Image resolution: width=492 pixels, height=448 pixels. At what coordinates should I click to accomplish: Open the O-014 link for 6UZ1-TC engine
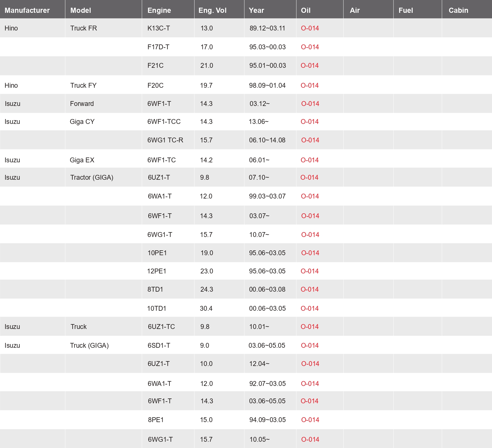pyautogui.click(x=309, y=327)
